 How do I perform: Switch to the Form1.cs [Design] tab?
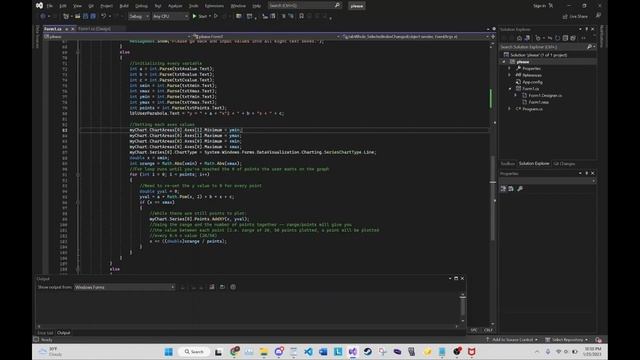pyautogui.click(x=94, y=29)
